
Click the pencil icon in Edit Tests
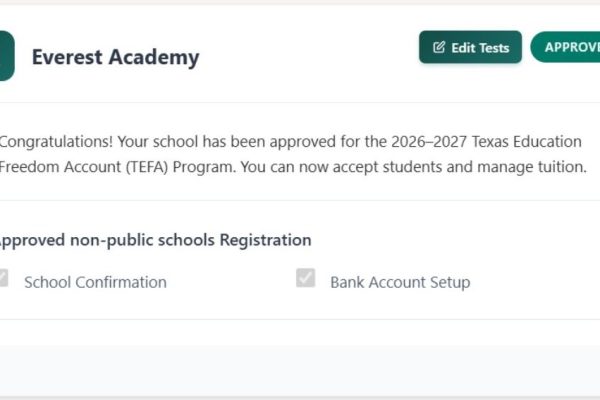point(439,48)
